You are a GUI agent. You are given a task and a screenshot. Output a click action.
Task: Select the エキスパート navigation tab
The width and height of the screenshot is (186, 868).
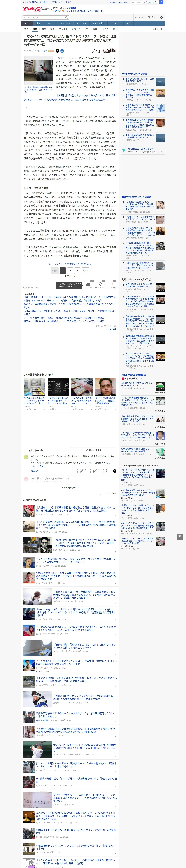coord(64,24)
